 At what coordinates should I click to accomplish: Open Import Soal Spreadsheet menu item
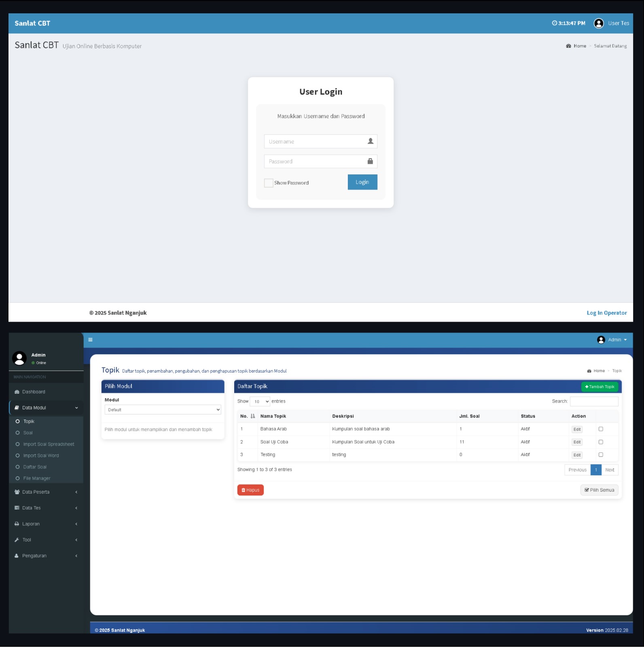coord(49,444)
